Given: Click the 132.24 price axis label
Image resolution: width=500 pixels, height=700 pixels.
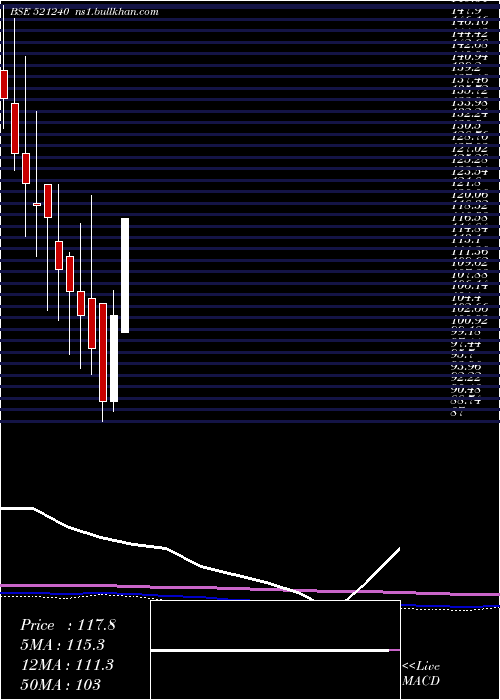Looking at the screenshot, I should click(470, 114).
